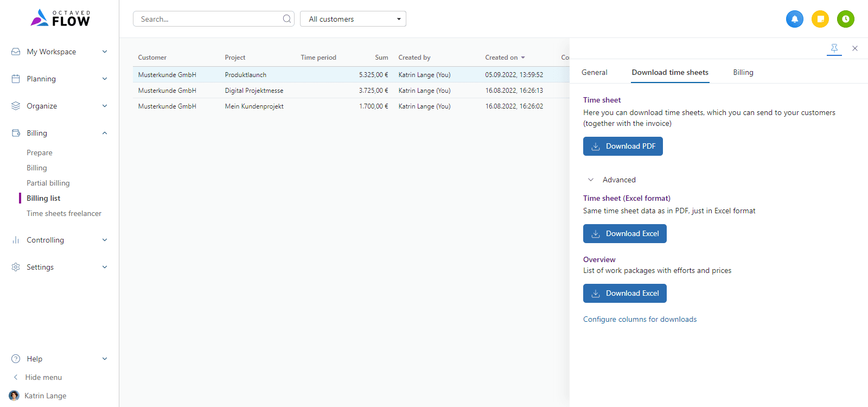Click the Settings gear icon in sidebar
868x407 pixels.
pos(16,267)
